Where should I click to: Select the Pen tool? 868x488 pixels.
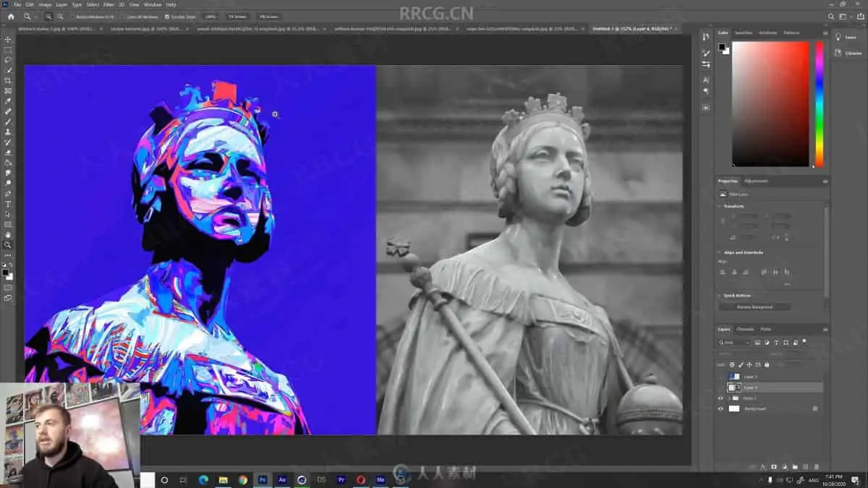[x=8, y=194]
